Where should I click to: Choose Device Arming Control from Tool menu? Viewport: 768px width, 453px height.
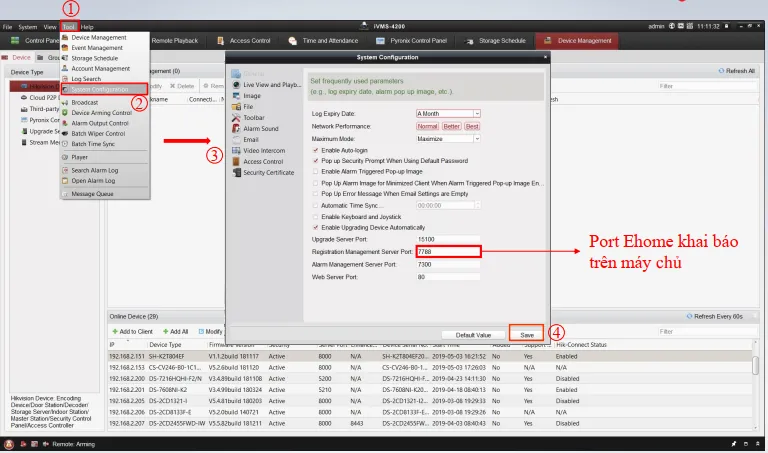coord(101,113)
